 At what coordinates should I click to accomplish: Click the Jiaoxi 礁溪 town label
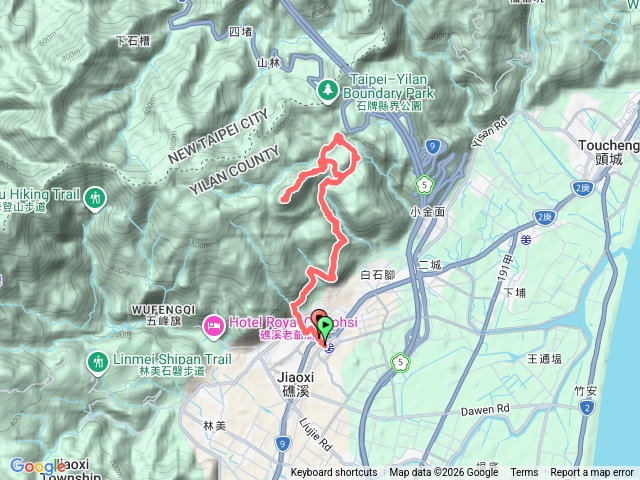pyautogui.click(x=296, y=384)
